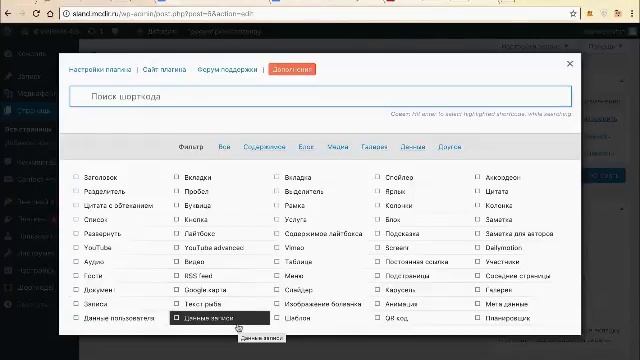Click the red Дополнения button
Image resolution: width=640 pixels, height=360 pixels.
click(x=292, y=69)
